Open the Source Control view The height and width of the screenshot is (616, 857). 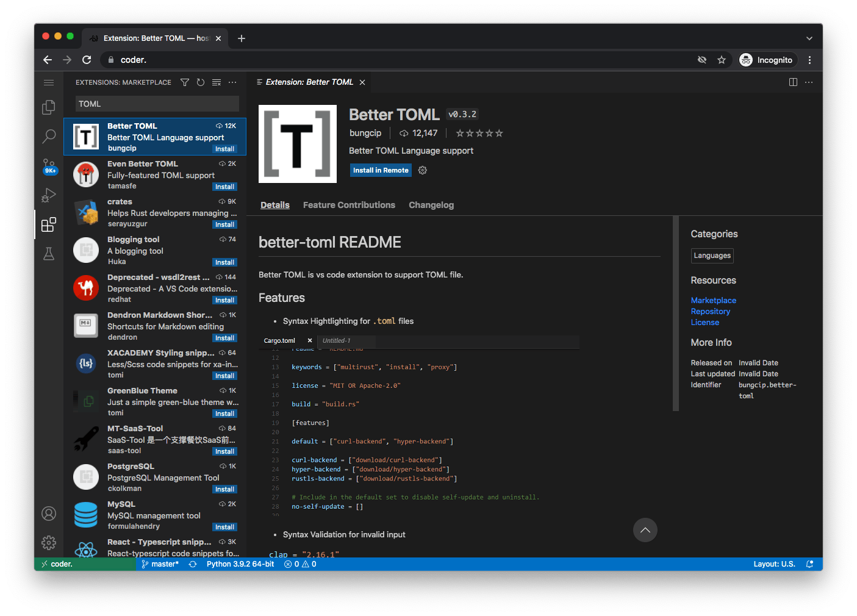pos(49,166)
